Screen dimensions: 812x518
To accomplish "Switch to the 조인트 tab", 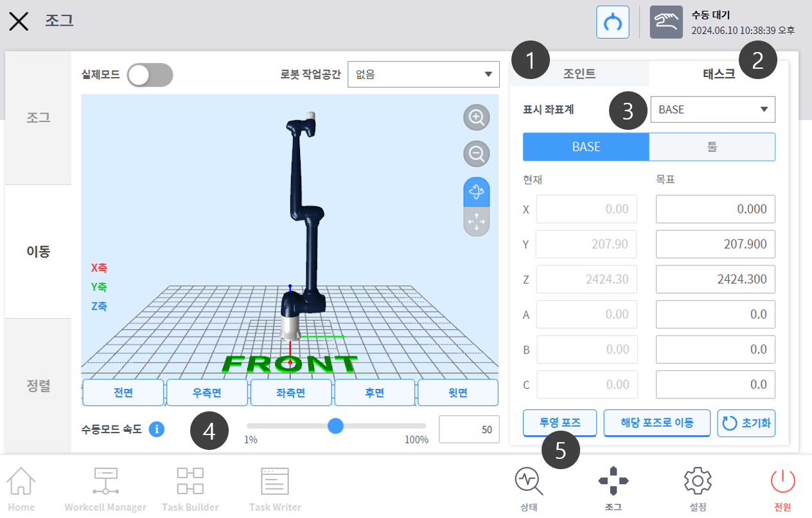I will [579, 74].
